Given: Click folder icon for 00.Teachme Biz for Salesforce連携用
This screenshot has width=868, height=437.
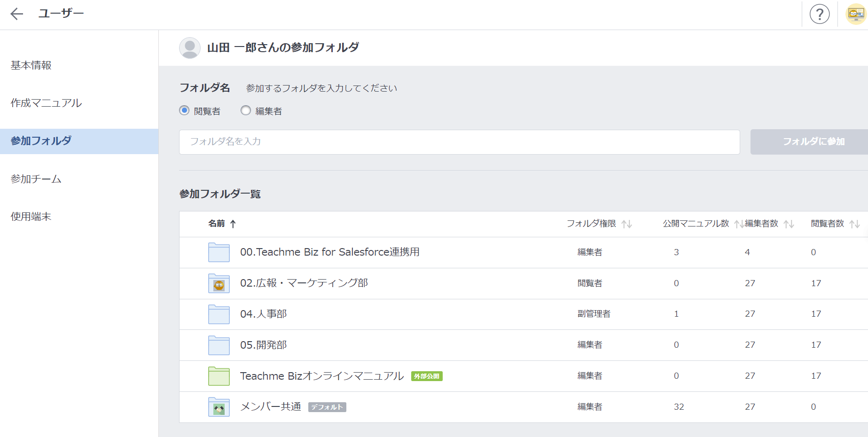Looking at the screenshot, I should [219, 252].
